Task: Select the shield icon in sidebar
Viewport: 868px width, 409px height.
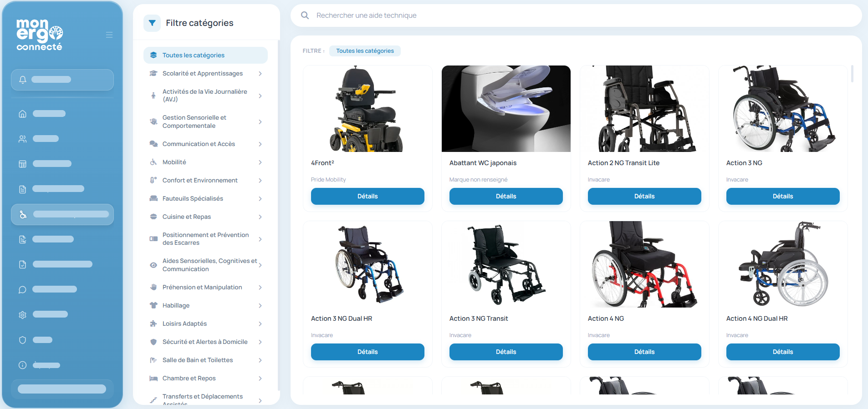Action: tap(22, 340)
